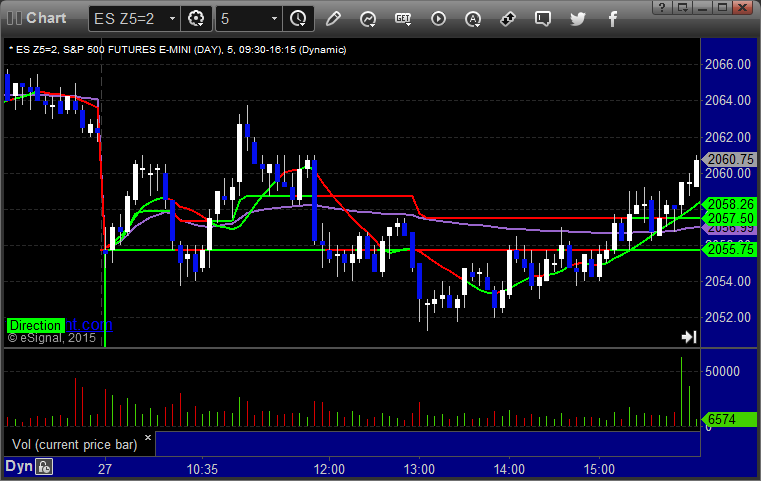The image size is (761, 481).
Task: Select the pencil drawing tool
Action: point(333,19)
